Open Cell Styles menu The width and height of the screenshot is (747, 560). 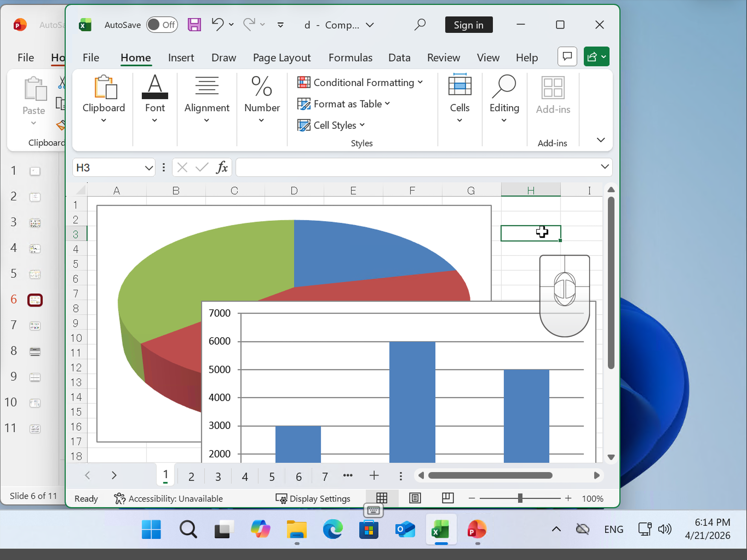(x=331, y=125)
